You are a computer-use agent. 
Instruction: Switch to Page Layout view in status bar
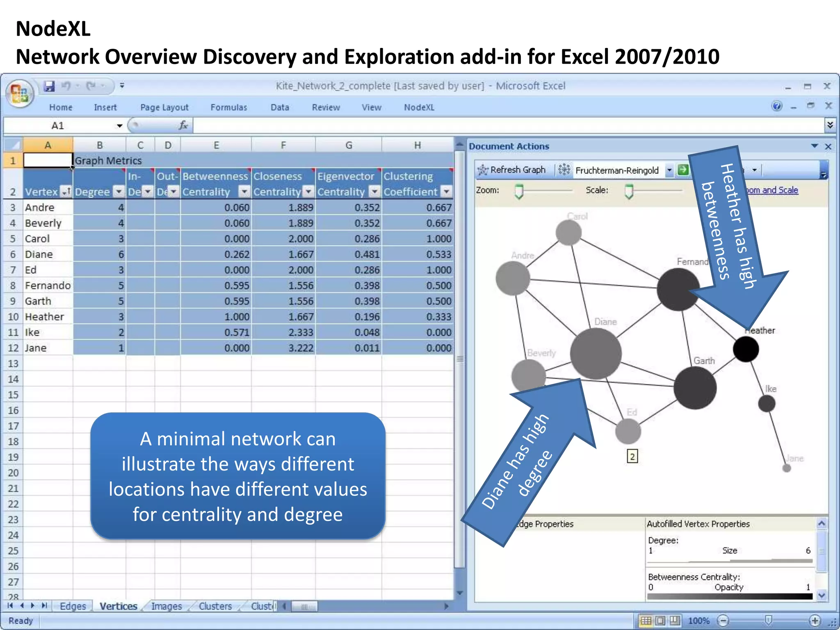pos(660,621)
